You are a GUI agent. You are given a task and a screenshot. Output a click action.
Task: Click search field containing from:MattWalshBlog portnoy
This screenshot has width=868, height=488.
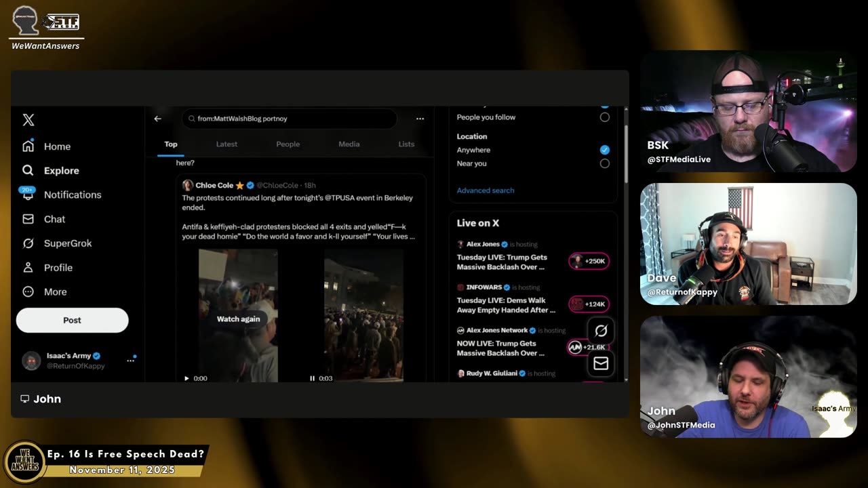point(290,119)
